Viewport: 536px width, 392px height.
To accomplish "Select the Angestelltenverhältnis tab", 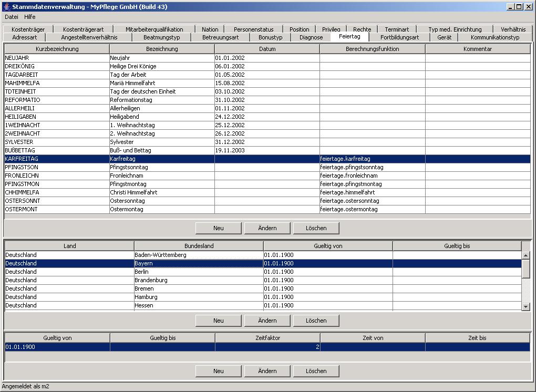I will 89,37.
